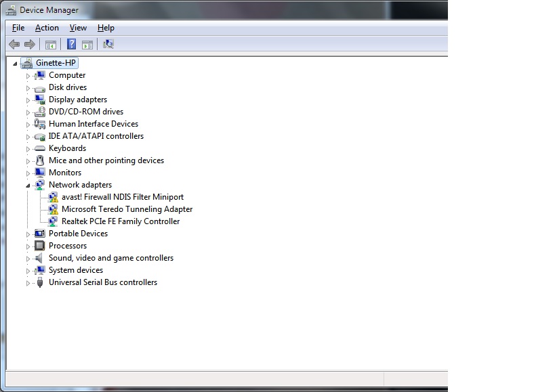The image size is (555, 392).
Task: Click the Device Manager title bar icon
Action: 11,10
